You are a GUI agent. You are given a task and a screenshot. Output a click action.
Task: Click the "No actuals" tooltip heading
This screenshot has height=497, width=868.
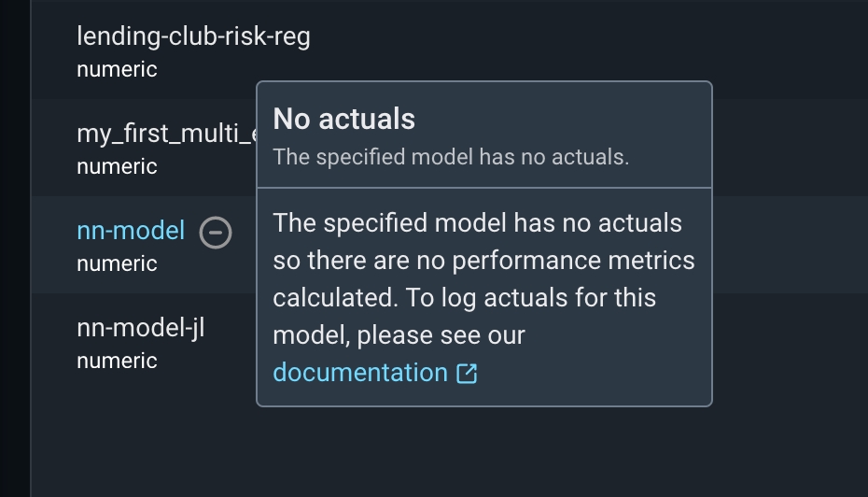point(343,119)
